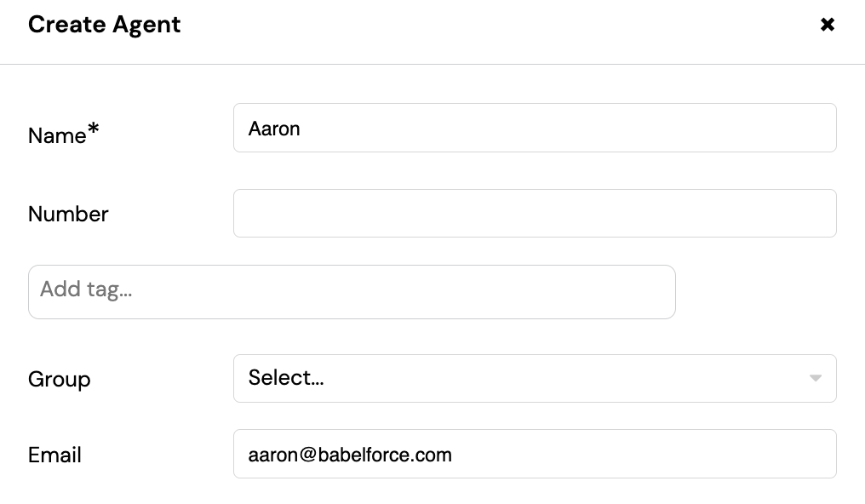Click the Email input field

535,454
